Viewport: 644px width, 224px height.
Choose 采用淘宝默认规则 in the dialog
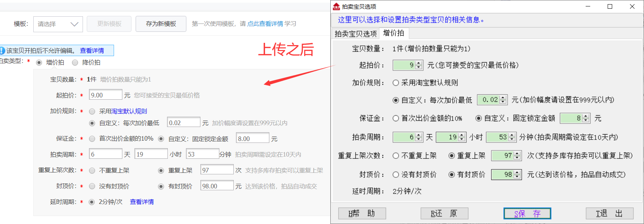coord(396,83)
